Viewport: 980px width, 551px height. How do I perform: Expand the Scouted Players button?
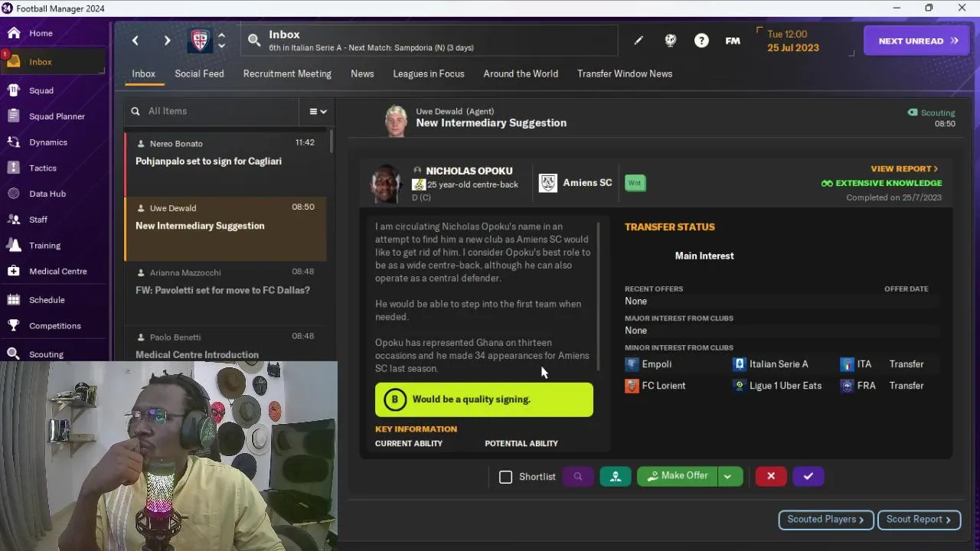[825, 520]
